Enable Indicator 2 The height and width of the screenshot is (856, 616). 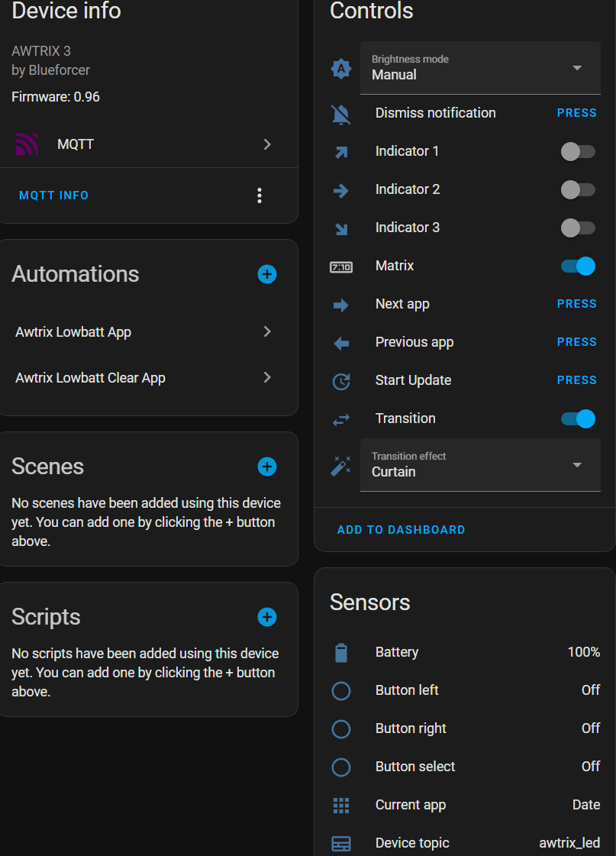point(579,189)
